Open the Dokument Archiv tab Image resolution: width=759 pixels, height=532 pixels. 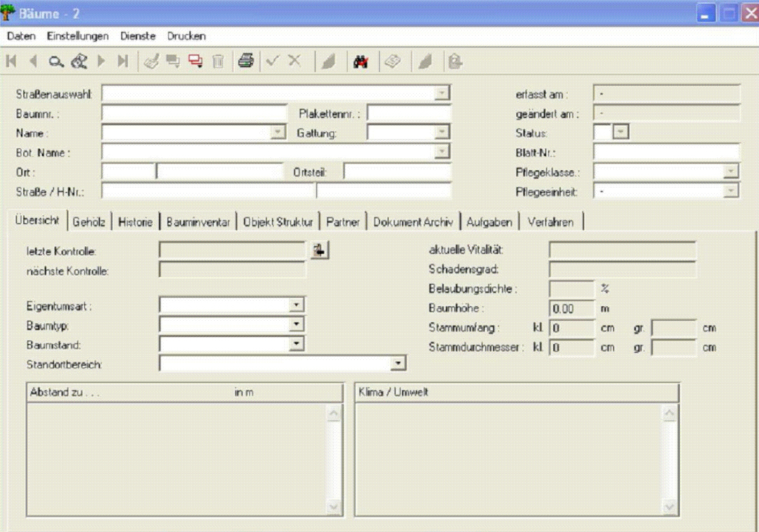[413, 222]
